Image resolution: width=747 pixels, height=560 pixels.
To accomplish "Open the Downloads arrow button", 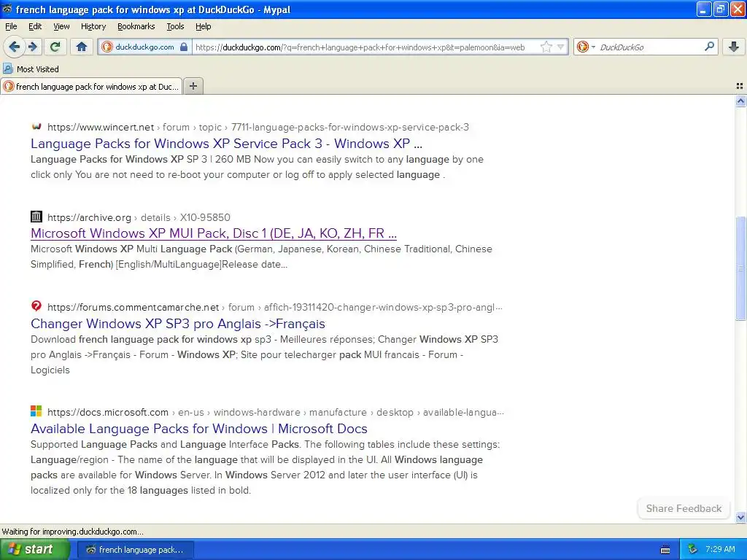I will (x=734, y=47).
